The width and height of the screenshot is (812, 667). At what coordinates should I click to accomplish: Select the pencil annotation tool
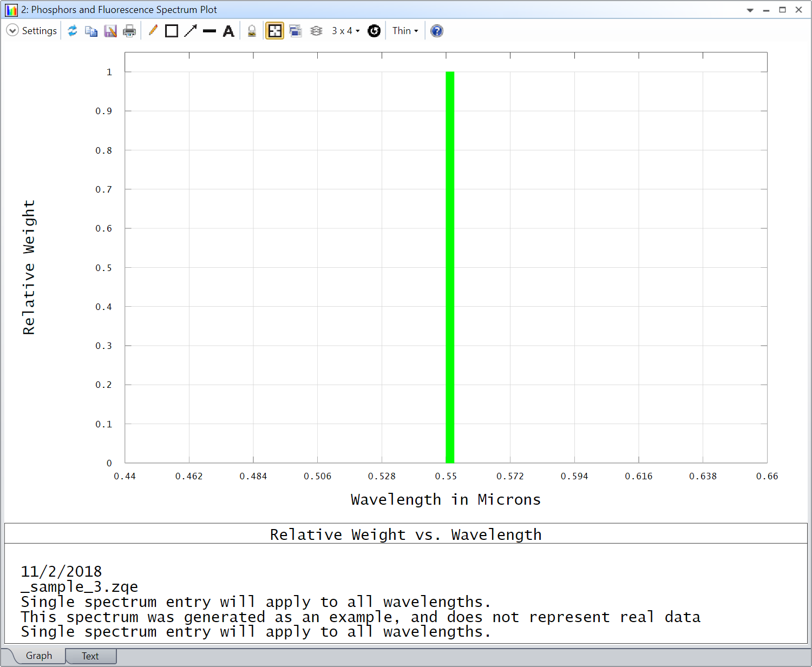click(153, 31)
